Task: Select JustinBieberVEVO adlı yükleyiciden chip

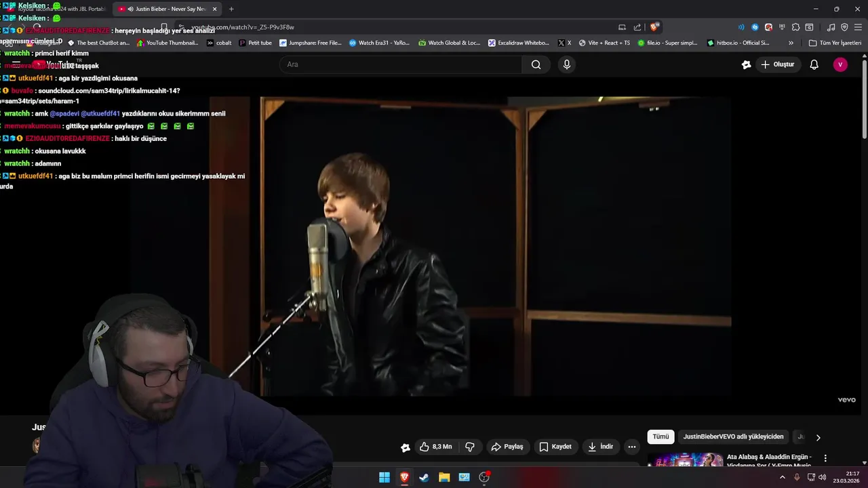Action: tap(733, 436)
